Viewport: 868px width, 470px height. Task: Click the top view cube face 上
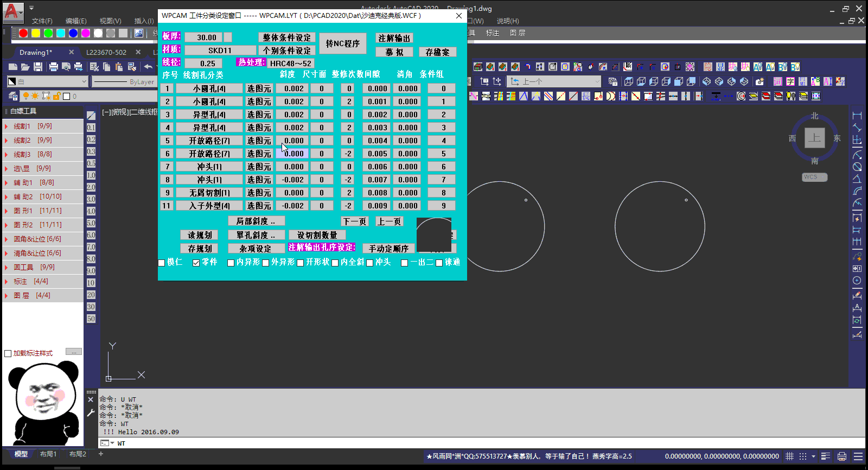pyautogui.click(x=815, y=138)
